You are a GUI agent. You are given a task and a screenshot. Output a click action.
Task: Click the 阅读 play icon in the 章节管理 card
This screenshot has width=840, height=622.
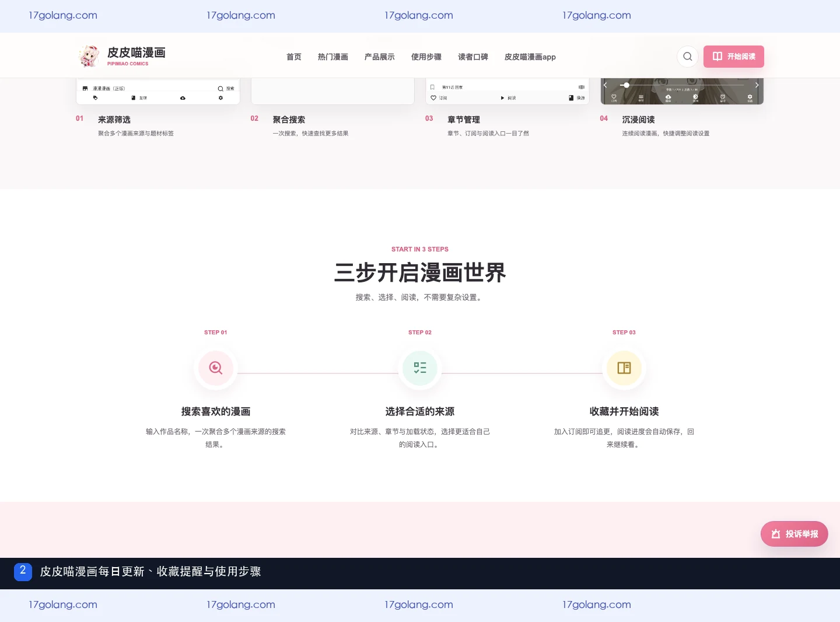click(x=502, y=98)
